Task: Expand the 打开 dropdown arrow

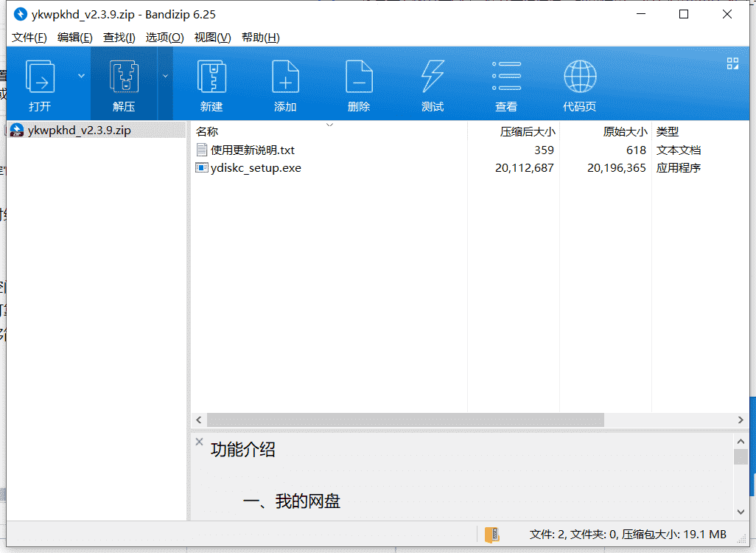Action: pos(82,76)
